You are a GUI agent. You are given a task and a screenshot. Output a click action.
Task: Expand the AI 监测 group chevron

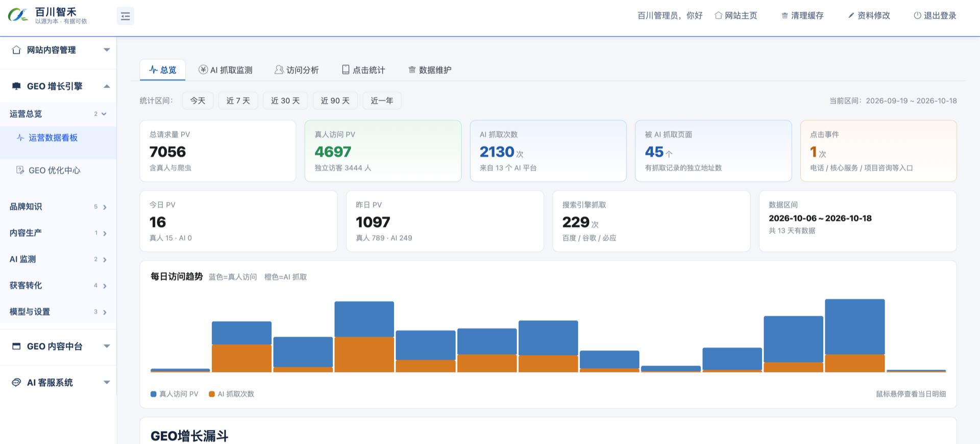(105, 260)
